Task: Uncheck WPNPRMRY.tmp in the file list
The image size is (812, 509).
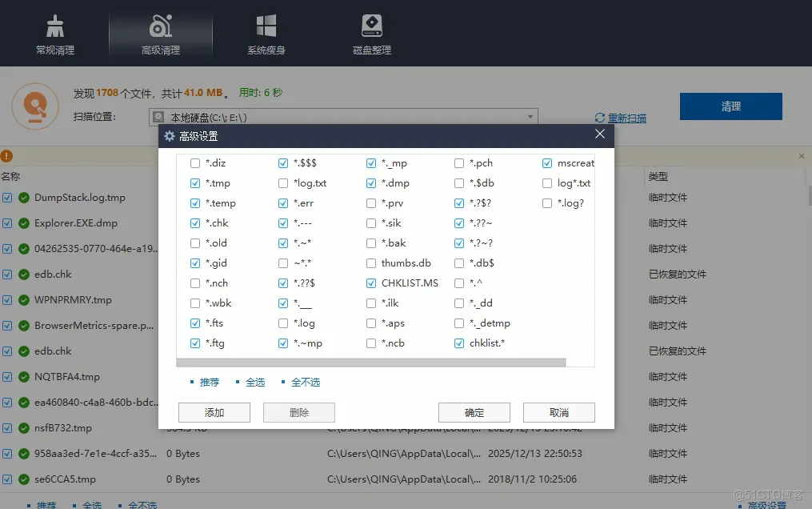Action: [9, 300]
